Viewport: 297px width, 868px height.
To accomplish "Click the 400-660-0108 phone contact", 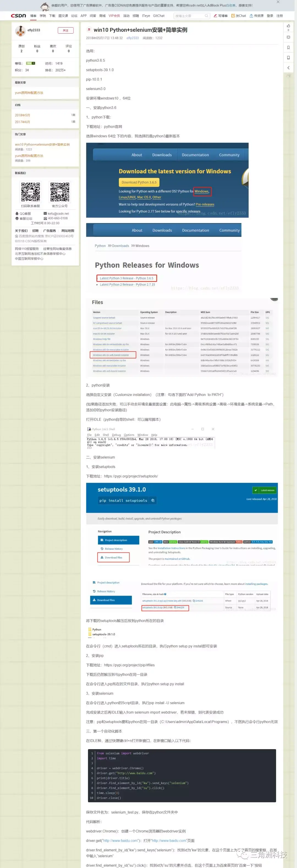I will tap(56, 218).
